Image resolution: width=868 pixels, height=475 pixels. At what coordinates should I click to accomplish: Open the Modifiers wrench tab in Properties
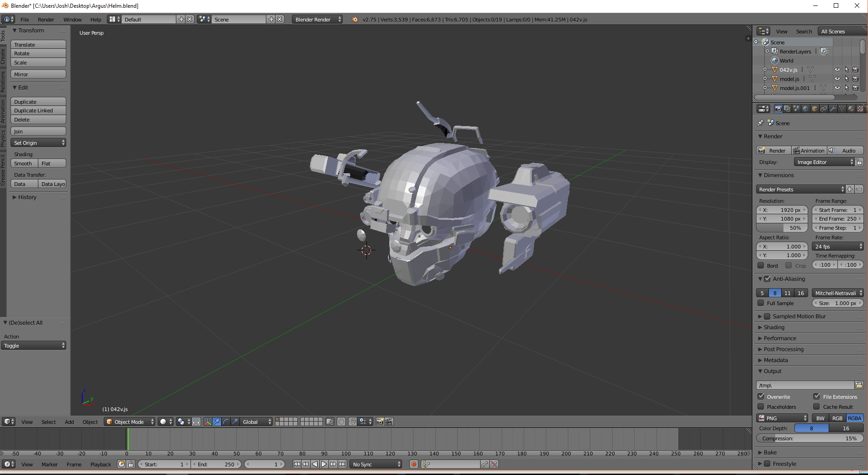point(833,109)
